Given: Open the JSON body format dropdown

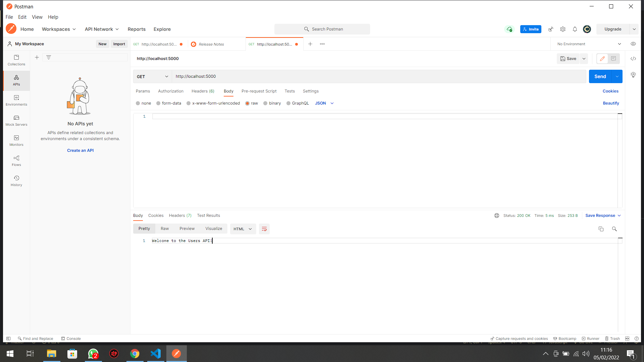Looking at the screenshot, I should coord(324,103).
